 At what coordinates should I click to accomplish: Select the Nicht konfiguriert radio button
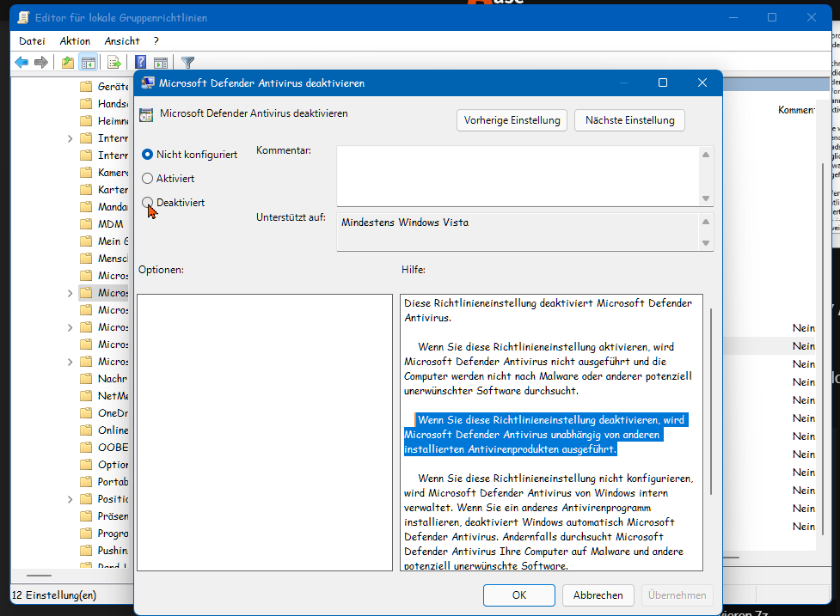coord(147,155)
